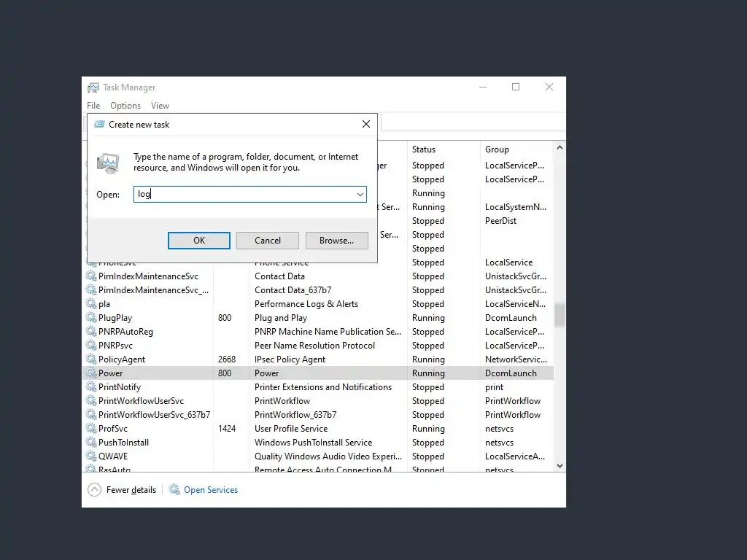Click Quality Windows Audio Video description
The width and height of the screenshot is (747, 560).
[328, 456]
